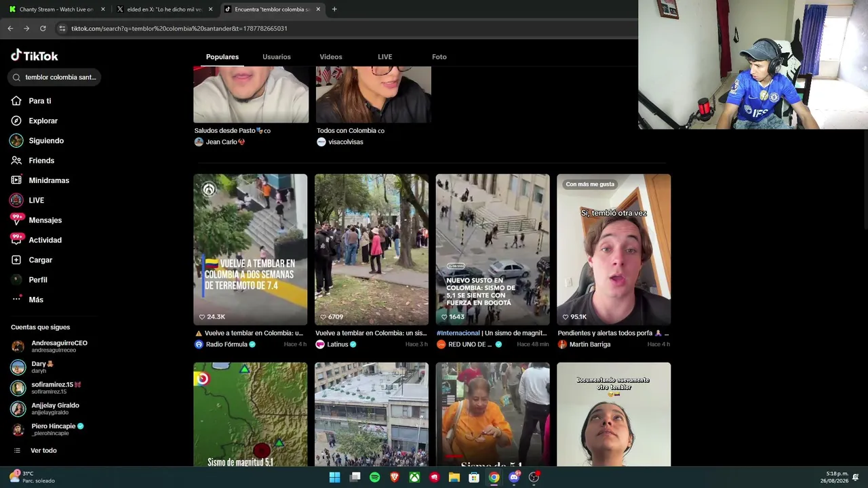
Task: Play RED UNO sismo 5.1 video thumbnail
Action: tap(493, 249)
